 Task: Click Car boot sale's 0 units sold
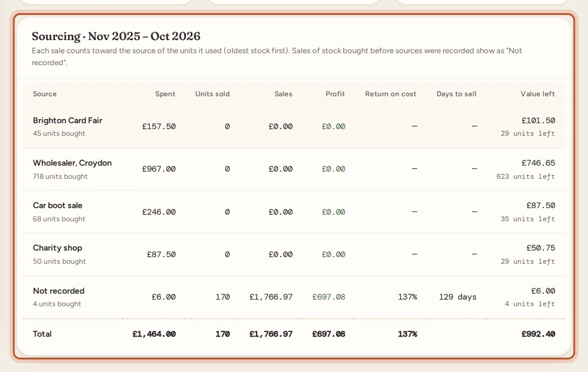(227, 212)
